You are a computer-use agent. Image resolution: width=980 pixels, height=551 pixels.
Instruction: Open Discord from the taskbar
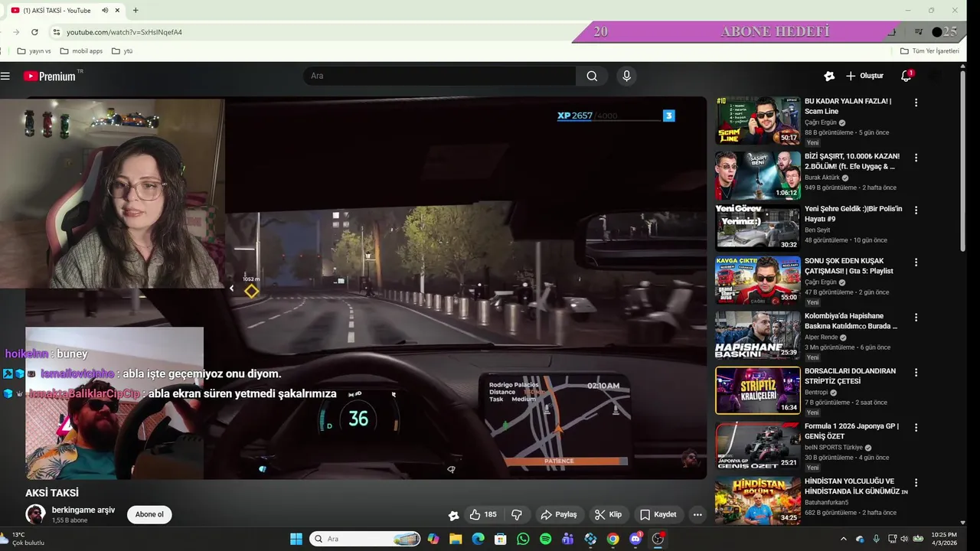click(635, 539)
